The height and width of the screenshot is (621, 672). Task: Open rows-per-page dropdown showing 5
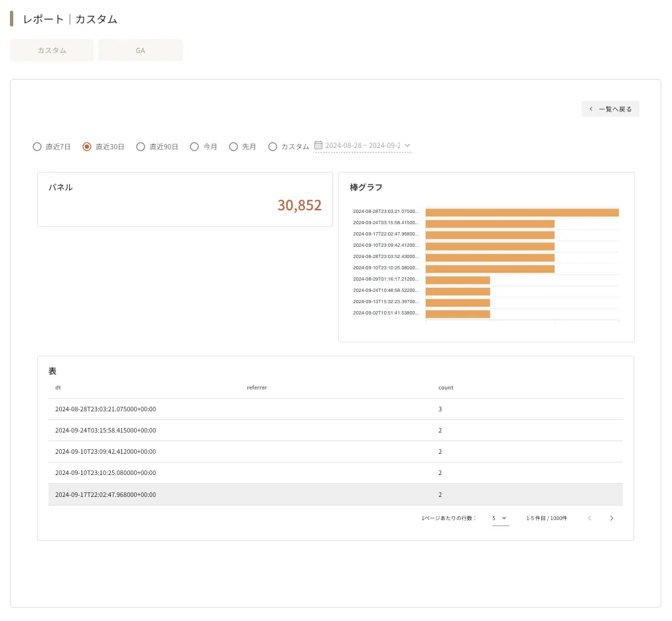coord(500,518)
